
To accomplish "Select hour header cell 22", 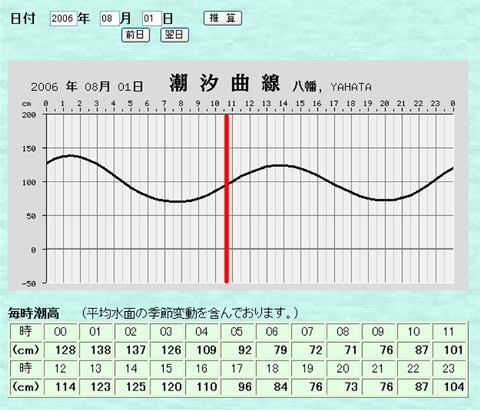I will pyautogui.click(x=414, y=369).
